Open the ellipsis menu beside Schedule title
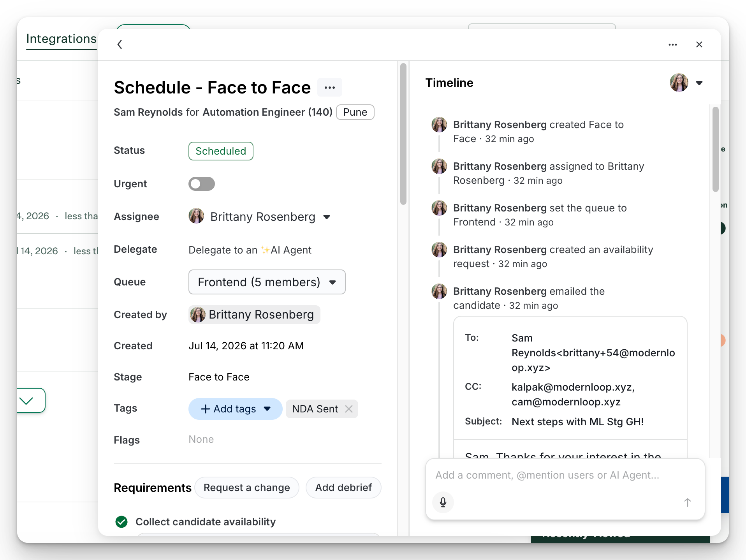Viewport: 746px width, 560px height. pos(329,87)
